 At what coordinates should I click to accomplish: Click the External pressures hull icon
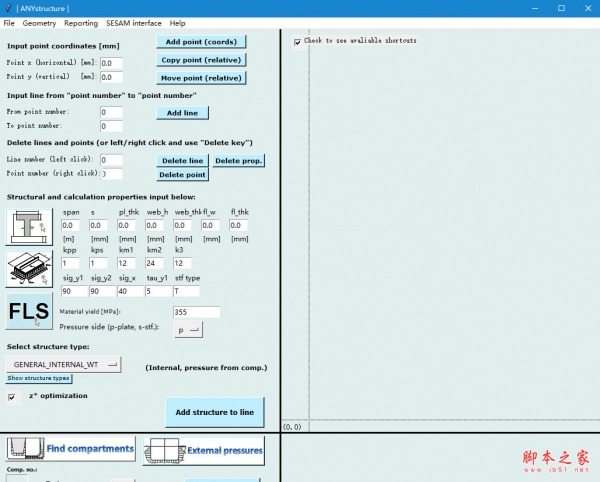point(165,451)
